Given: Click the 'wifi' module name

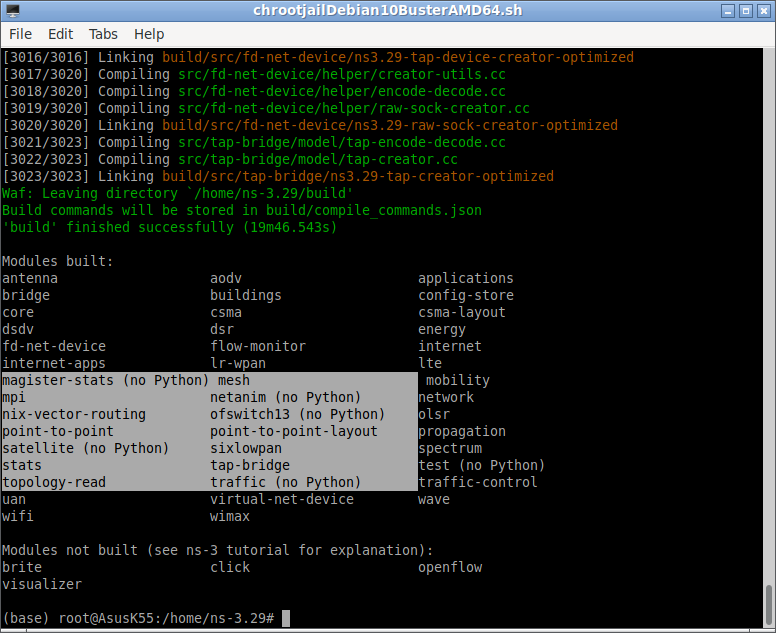Looking at the screenshot, I should pos(18,517).
